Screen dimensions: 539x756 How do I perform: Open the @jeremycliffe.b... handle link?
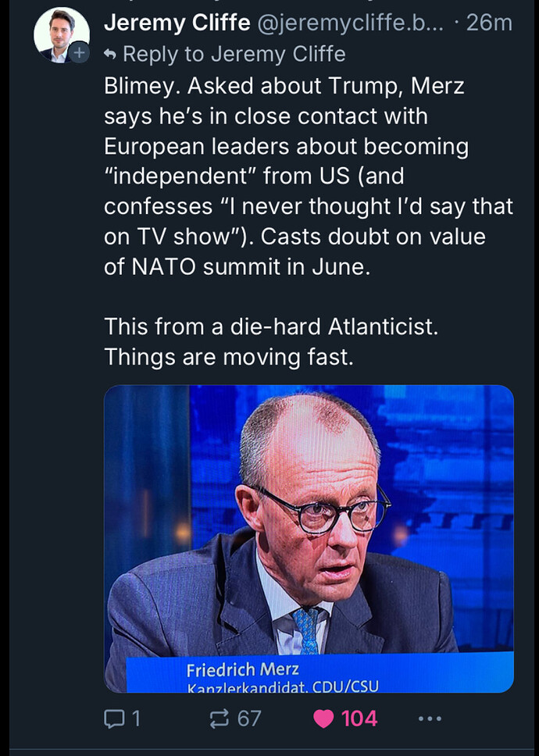pyautogui.click(x=351, y=23)
